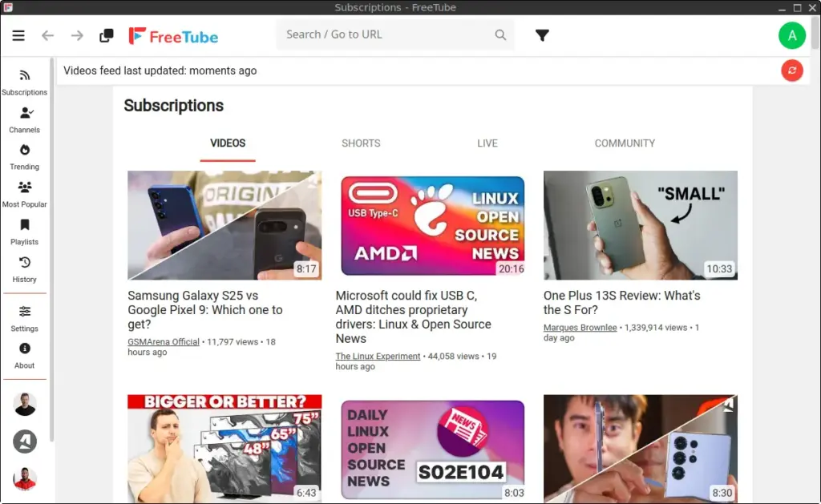Switch to the SHORTS tab
The width and height of the screenshot is (821, 504).
click(x=361, y=143)
